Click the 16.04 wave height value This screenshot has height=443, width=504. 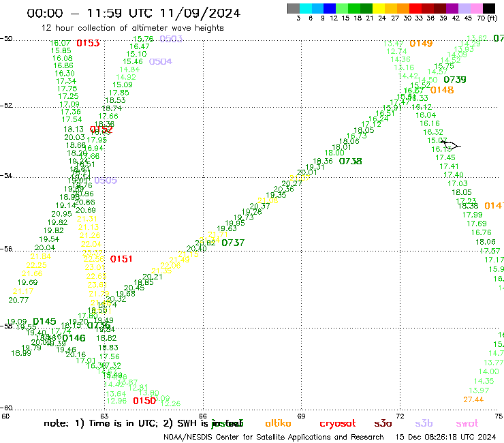[x=426, y=115]
